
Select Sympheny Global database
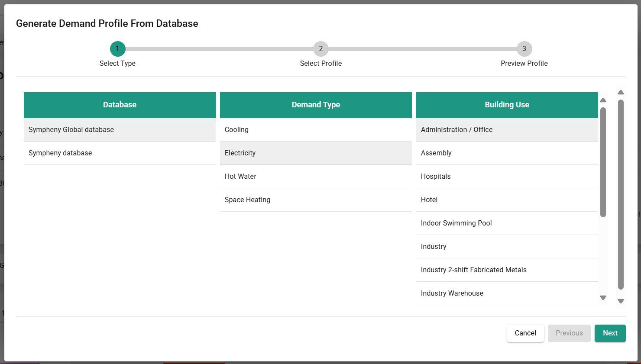pyautogui.click(x=120, y=130)
